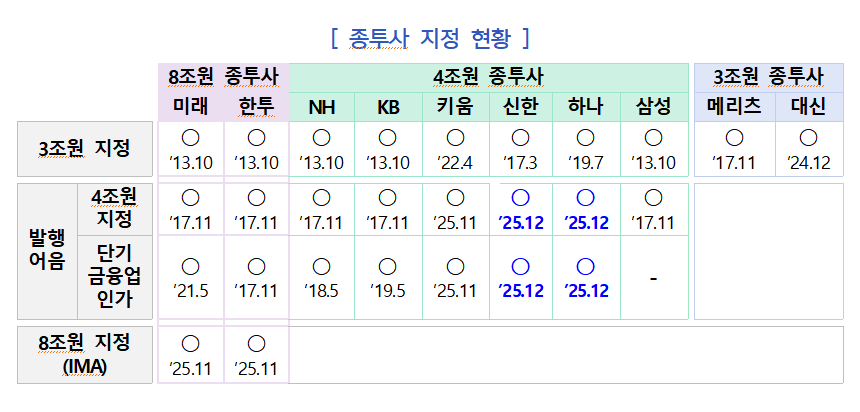Click the circle above '22.4 under 키움
The height and width of the screenshot is (412, 860).
pyautogui.click(x=455, y=137)
